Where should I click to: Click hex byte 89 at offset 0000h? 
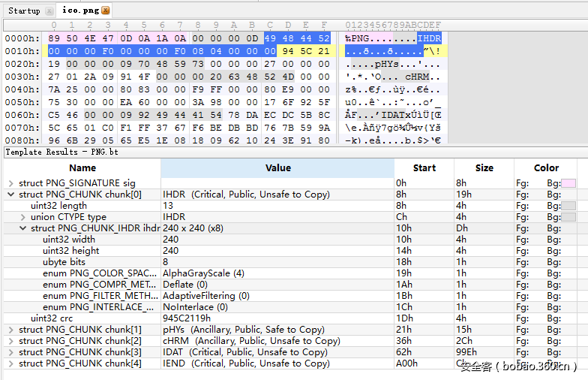pyautogui.click(x=54, y=38)
